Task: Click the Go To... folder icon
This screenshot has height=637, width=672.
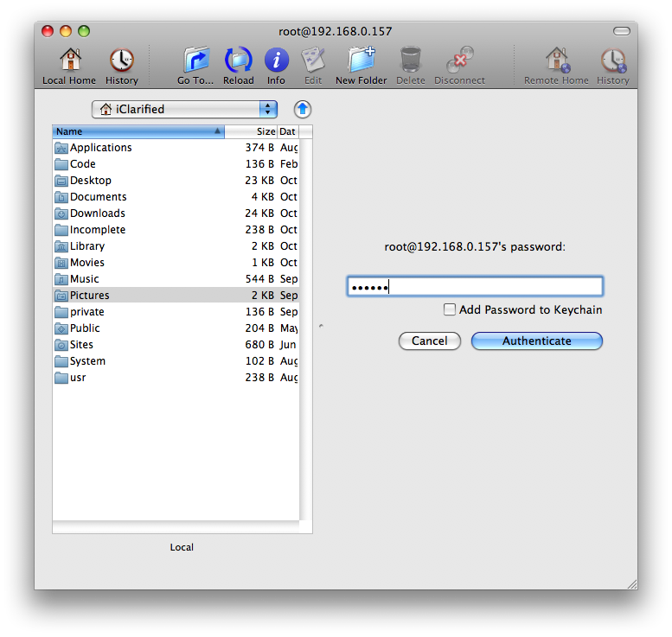Action: [x=195, y=61]
